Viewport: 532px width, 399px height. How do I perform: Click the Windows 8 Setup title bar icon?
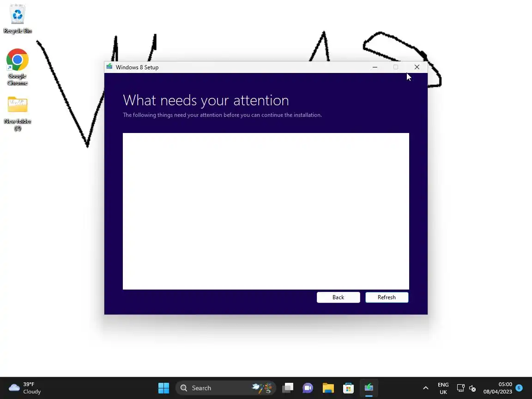click(x=109, y=67)
